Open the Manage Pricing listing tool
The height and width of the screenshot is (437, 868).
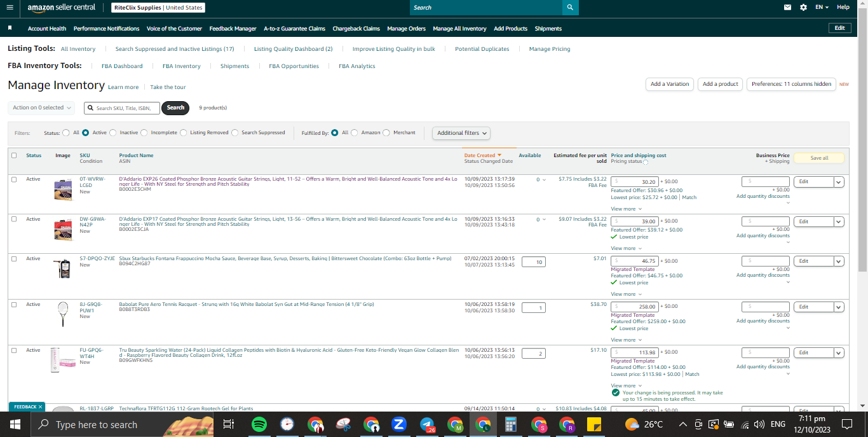[x=550, y=49]
